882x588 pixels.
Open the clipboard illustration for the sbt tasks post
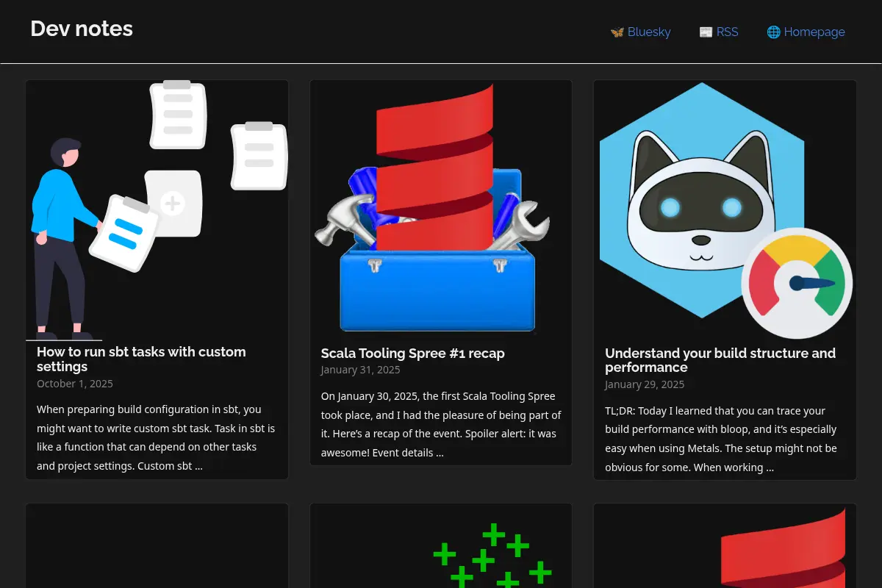coord(157,211)
